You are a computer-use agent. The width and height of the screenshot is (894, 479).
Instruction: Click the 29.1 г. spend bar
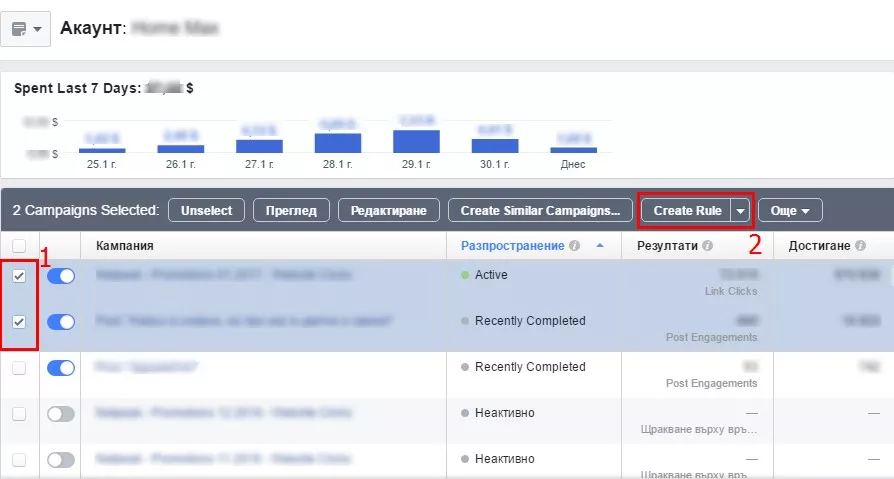[416, 141]
